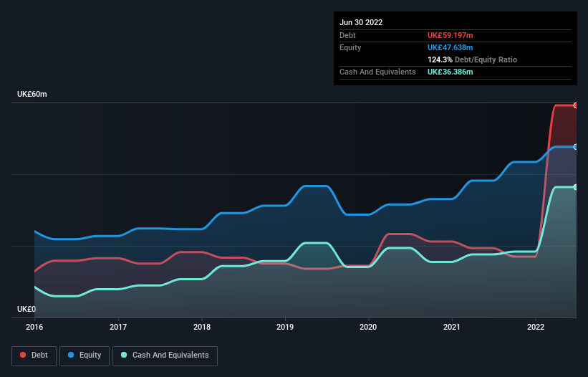Click the UK£36.386m cash value
The height and width of the screenshot is (377, 588).
point(450,72)
